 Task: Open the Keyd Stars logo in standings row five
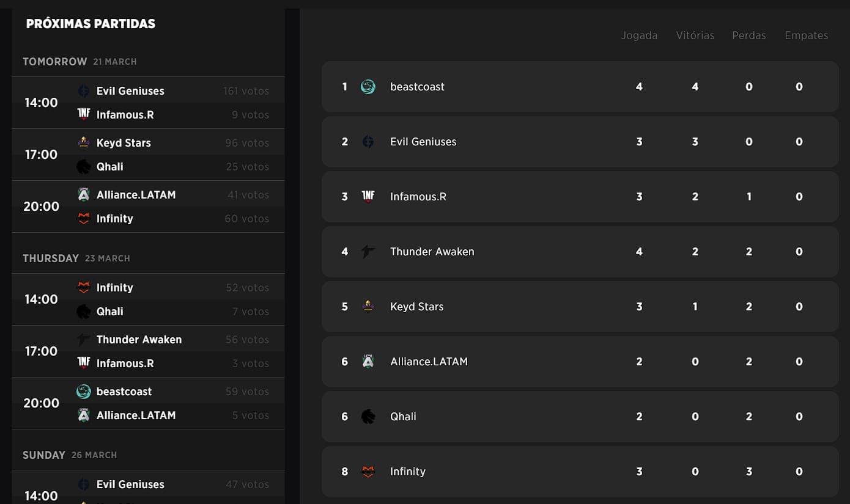(368, 306)
